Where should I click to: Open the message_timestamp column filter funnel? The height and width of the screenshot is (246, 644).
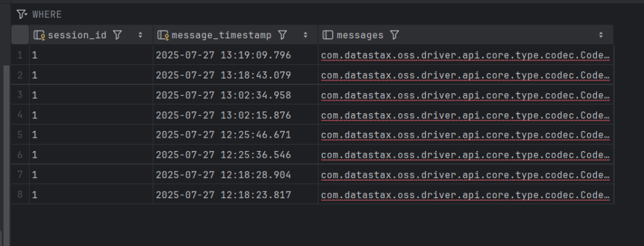[x=282, y=35]
